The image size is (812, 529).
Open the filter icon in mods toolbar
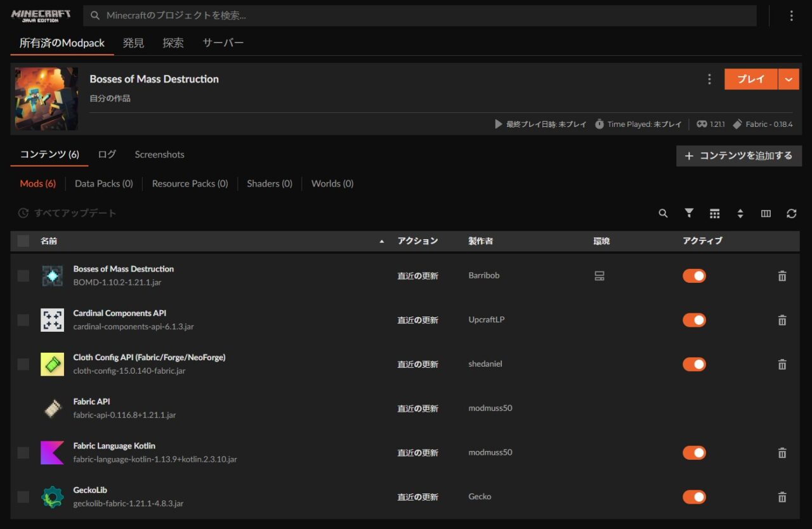point(689,214)
